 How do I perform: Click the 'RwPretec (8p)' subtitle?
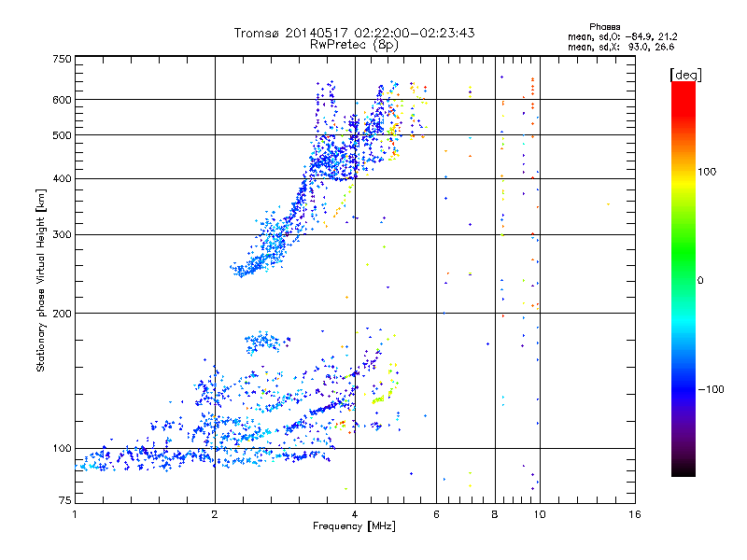354,45
